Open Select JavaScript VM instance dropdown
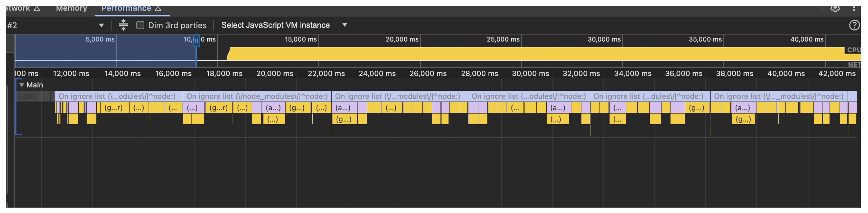868x213 pixels. pos(344,25)
